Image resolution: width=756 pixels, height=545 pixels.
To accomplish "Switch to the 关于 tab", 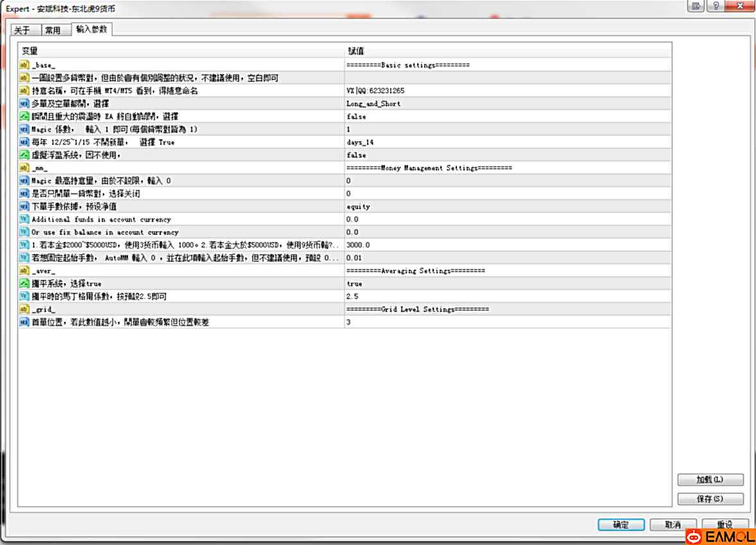I will click(23, 30).
